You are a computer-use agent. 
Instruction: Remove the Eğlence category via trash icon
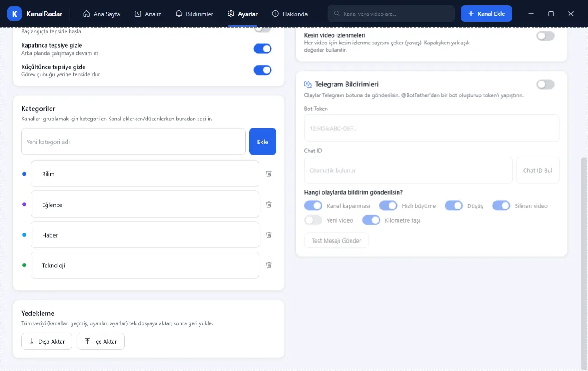click(269, 205)
